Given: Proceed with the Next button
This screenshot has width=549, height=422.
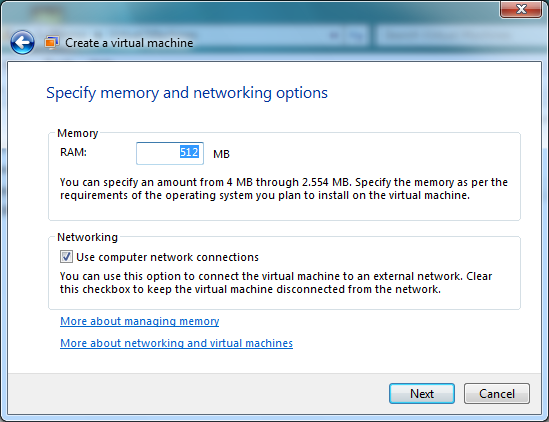Looking at the screenshot, I should 422,394.
